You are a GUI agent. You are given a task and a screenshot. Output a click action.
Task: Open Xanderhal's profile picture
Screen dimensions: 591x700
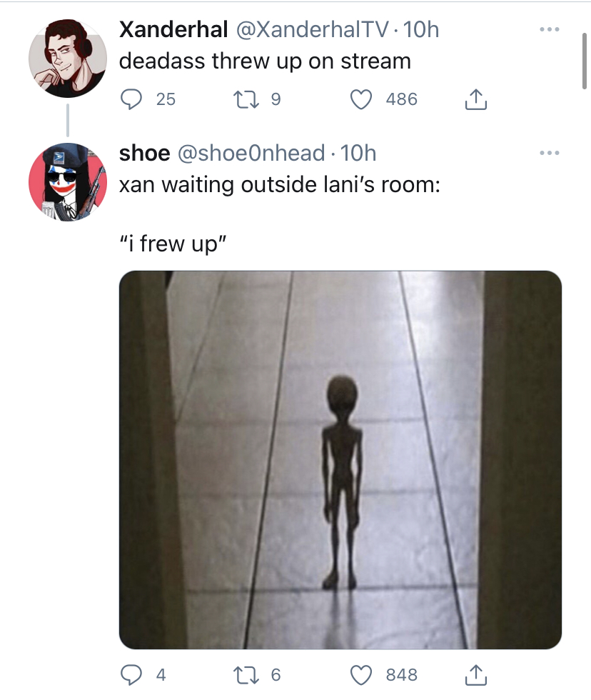(68, 59)
